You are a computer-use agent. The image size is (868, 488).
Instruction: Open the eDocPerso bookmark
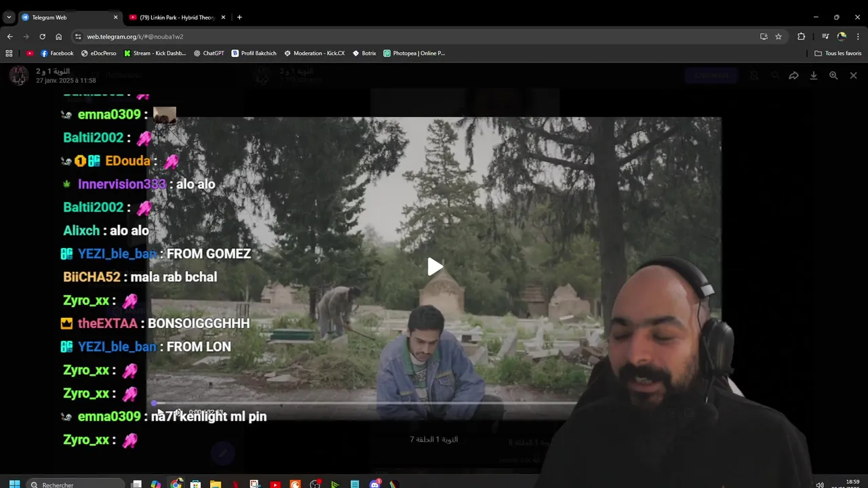tap(99, 53)
